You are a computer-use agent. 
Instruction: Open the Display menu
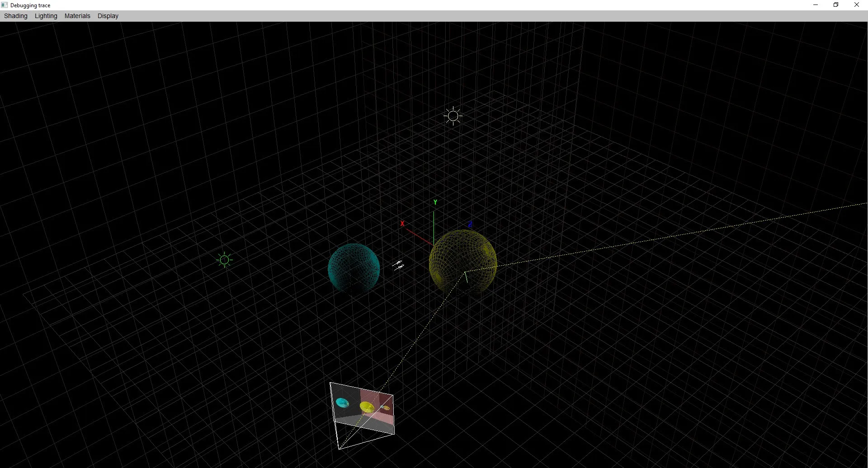108,16
